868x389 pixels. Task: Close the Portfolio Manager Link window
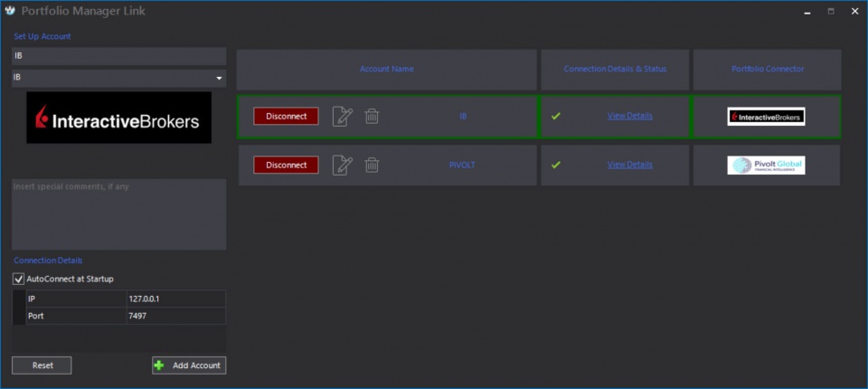tap(854, 11)
